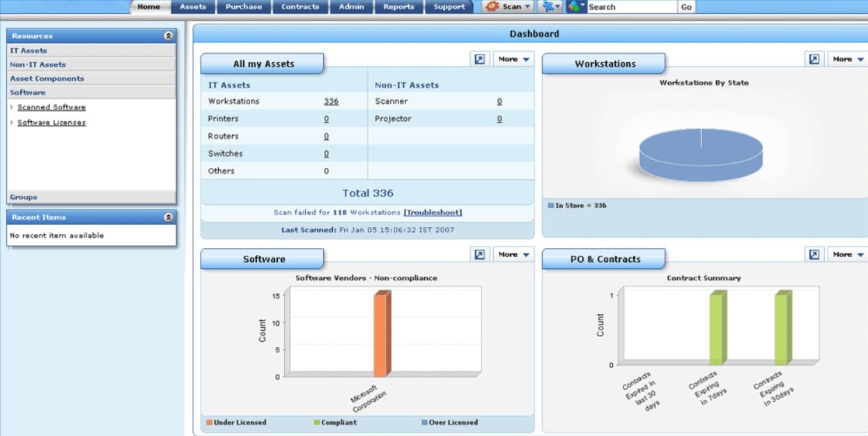The width and height of the screenshot is (868, 436).
Task: Click inside the Search input field
Action: tap(631, 7)
